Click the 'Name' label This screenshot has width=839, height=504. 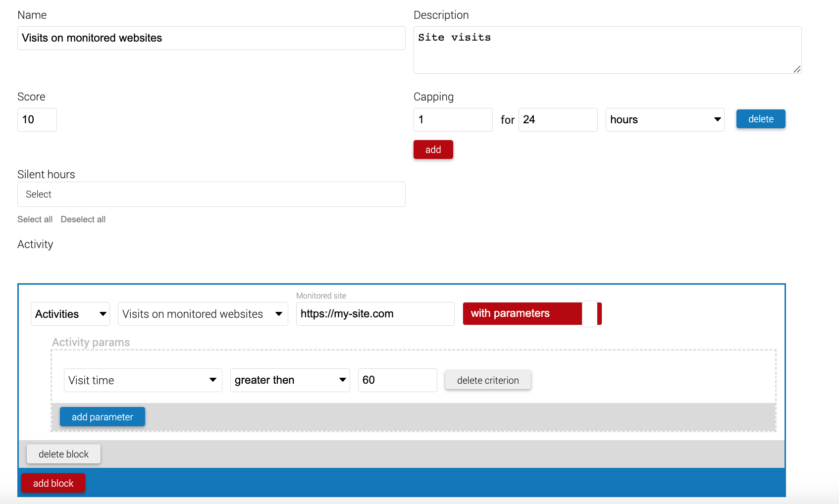pyautogui.click(x=32, y=15)
